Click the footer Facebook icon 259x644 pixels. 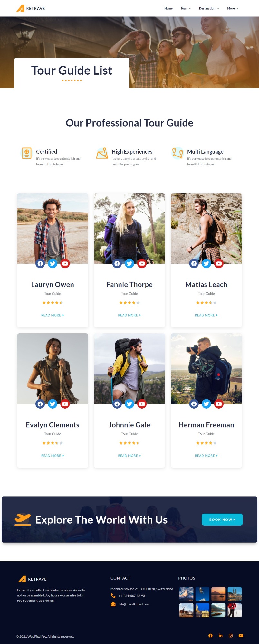pyautogui.click(x=210, y=635)
